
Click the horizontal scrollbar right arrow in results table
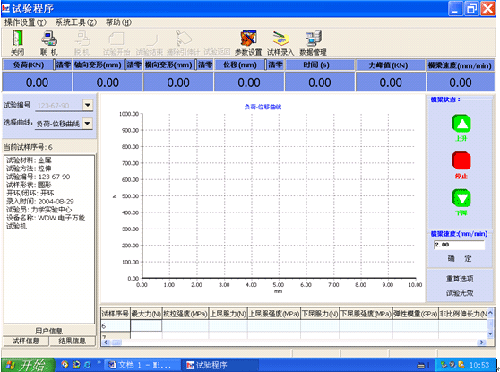pyautogui.click(x=481, y=342)
